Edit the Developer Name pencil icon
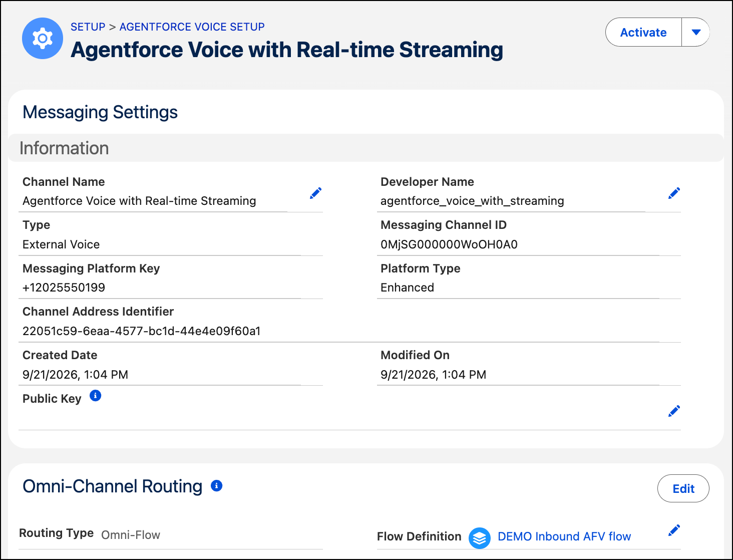The width and height of the screenshot is (733, 560). [x=674, y=193]
